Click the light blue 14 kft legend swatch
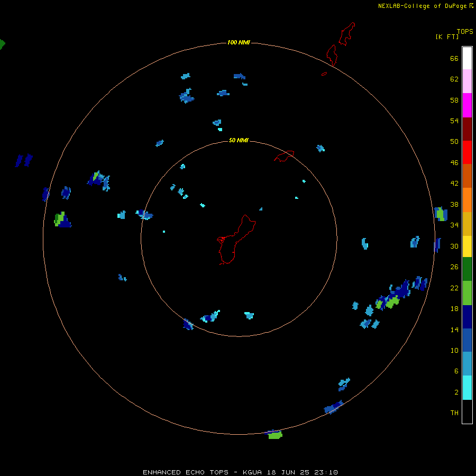 click(467, 363)
